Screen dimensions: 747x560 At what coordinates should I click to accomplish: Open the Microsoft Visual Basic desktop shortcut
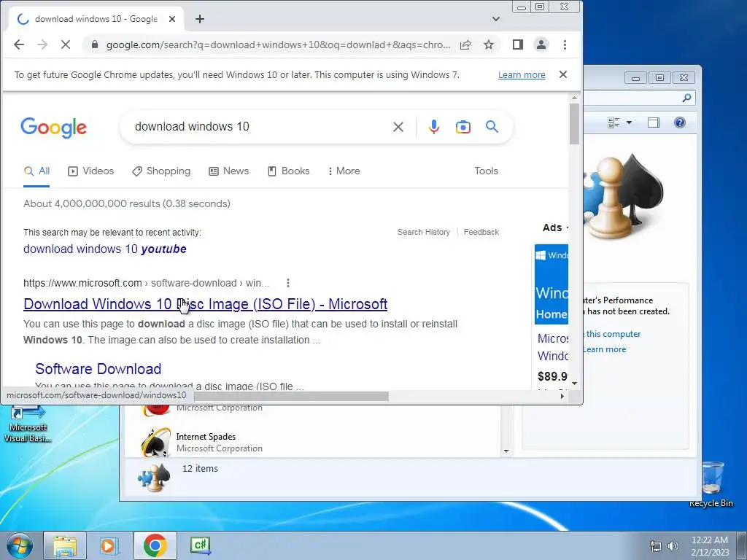click(x=28, y=425)
